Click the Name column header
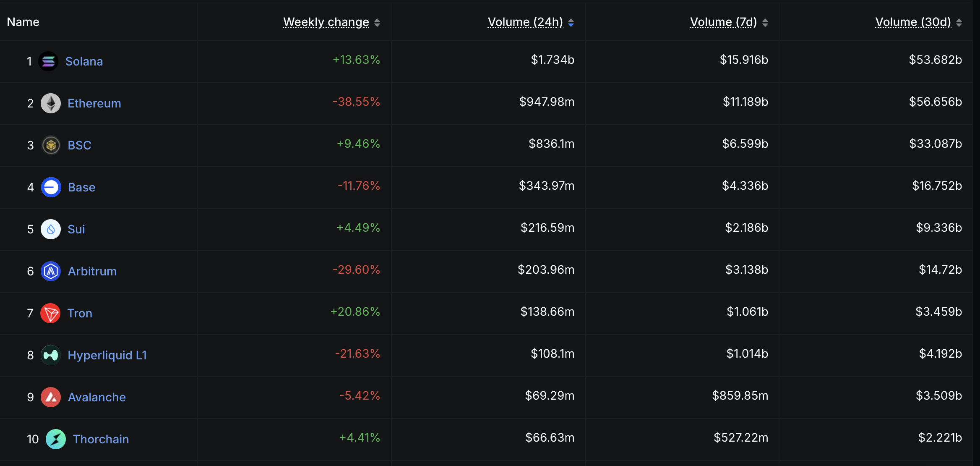The image size is (980, 466). (x=23, y=22)
